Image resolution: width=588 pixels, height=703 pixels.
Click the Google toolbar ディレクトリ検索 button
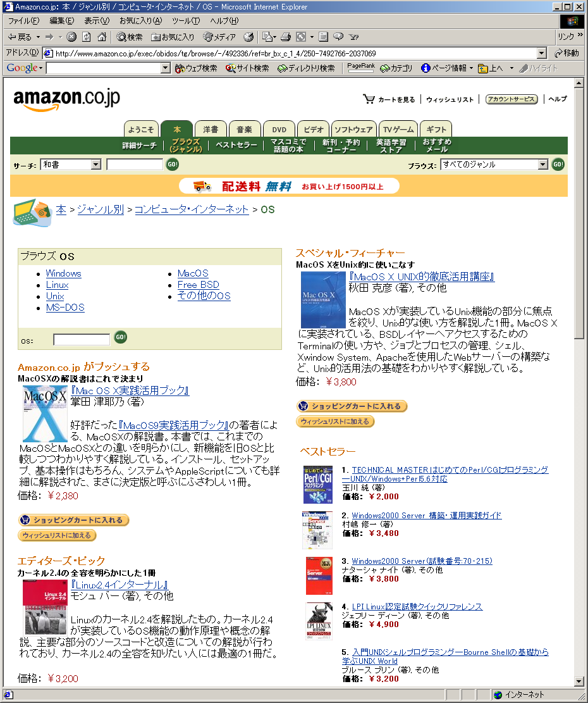tap(306, 68)
